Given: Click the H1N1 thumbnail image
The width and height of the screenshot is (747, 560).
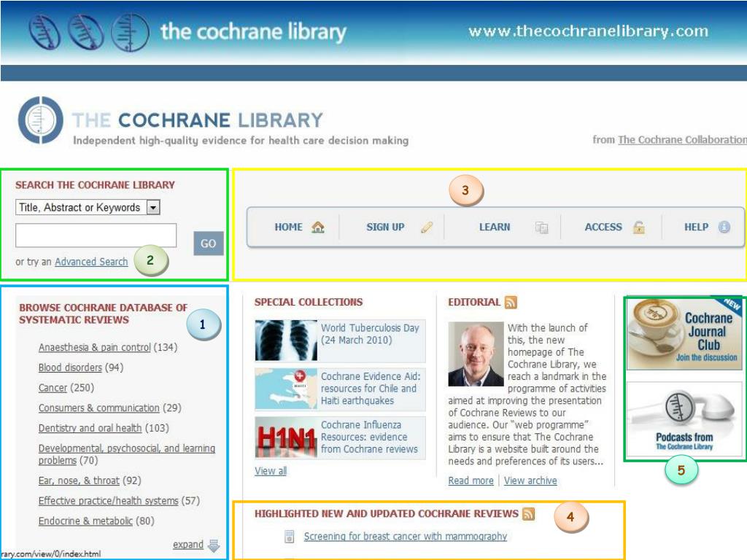Looking at the screenshot, I should point(286,437).
